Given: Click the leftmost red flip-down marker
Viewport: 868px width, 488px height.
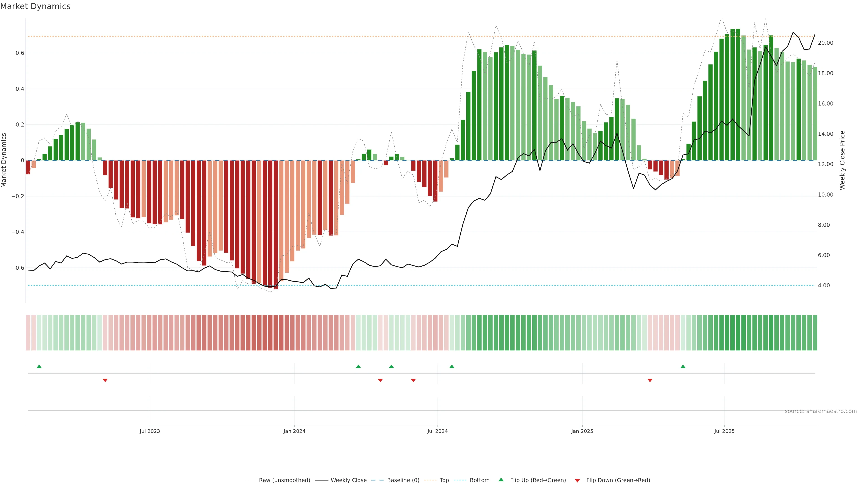Looking at the screenshot, I should pos(105,380).
